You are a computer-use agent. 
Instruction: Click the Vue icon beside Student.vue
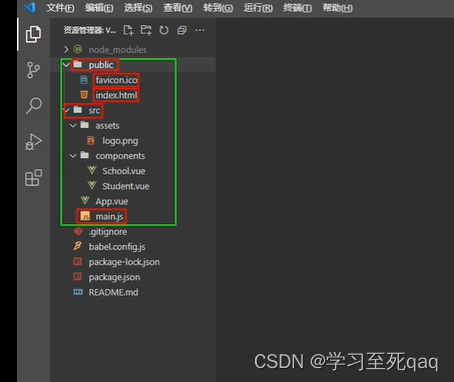(x=92, y=186)
